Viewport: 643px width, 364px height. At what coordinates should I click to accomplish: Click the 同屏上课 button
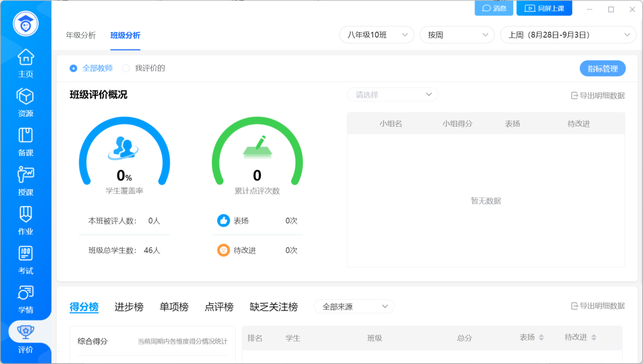coord(544,8)
